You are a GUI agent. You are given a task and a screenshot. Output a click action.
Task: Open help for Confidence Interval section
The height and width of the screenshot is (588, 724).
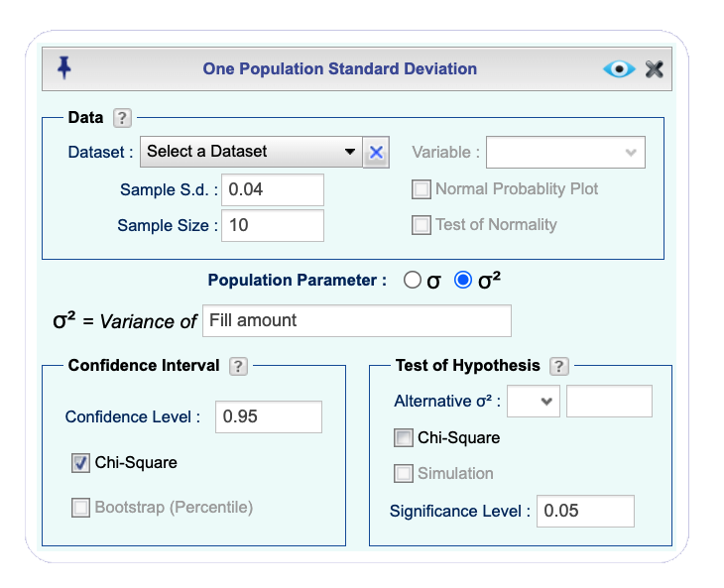(x=238, y=367)
